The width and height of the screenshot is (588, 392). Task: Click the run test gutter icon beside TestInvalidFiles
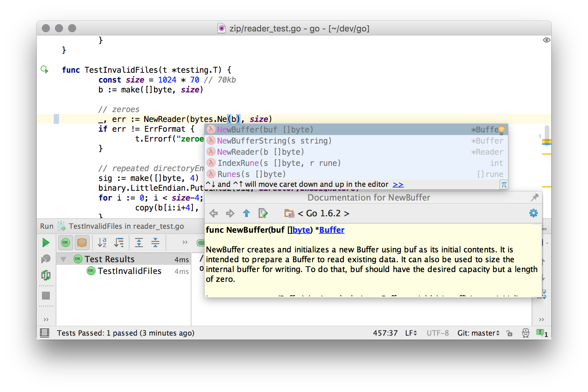[44, 69]
